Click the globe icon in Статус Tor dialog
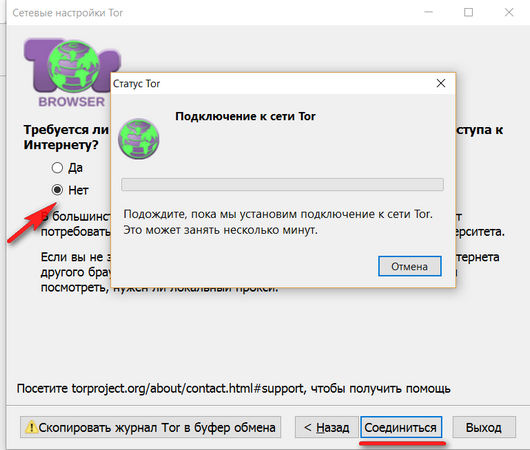The width and height of the screenshot is (530, 450). (x=139, y=139)
